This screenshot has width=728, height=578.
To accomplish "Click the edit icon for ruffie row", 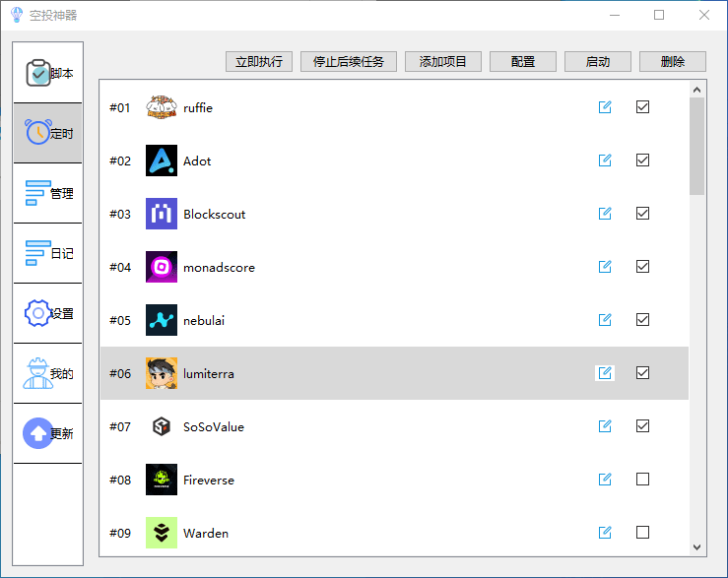I will pos(605,107).
